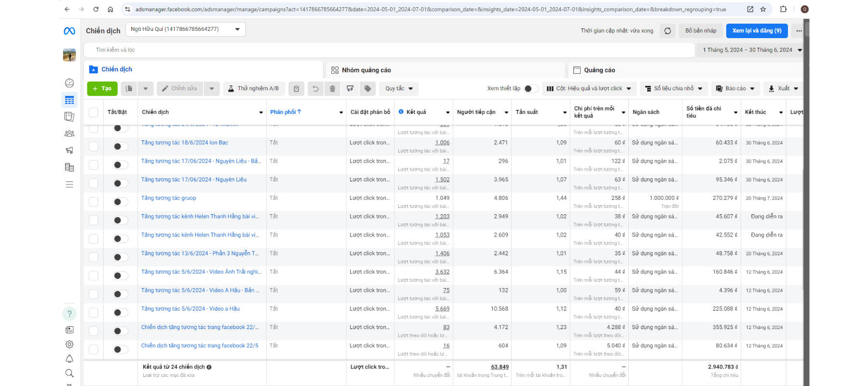Expand the 'Quy tắc' dropdown
The image size is (868, 386).
[x=399, y=89]
